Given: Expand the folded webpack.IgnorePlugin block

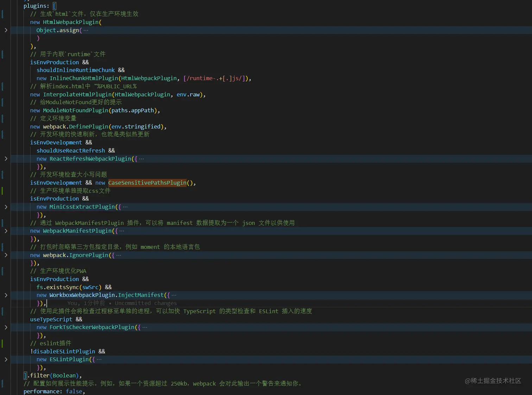Looking at the screenshot, I should tap(6, 255).
